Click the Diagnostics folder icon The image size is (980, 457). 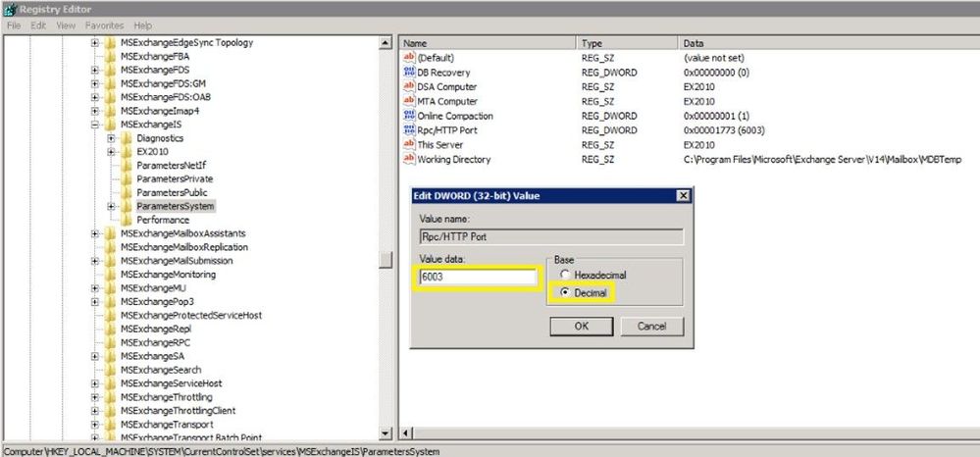click(127, 138)
